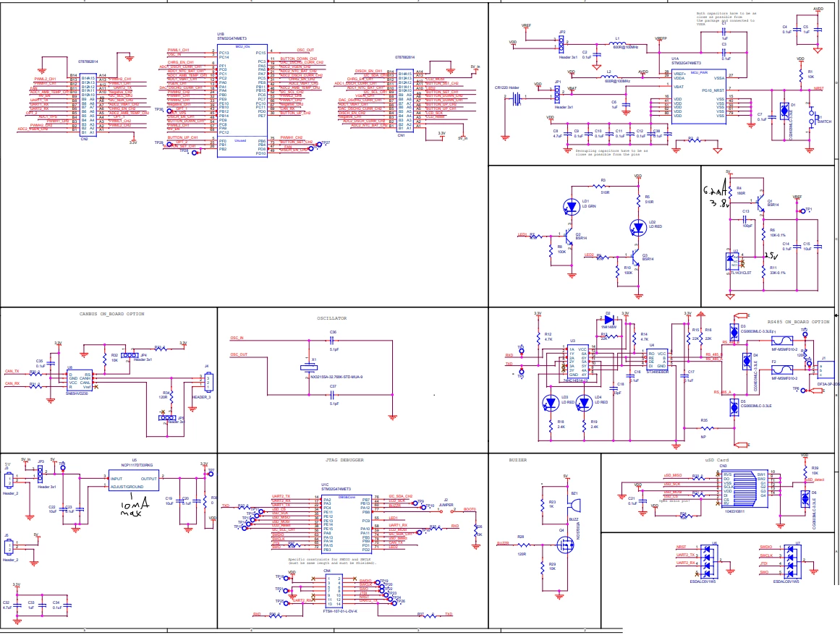The width and height of the screenshot is (840, 635).
Task: Click the CAN_TX net label
Action: coord(12,371)
